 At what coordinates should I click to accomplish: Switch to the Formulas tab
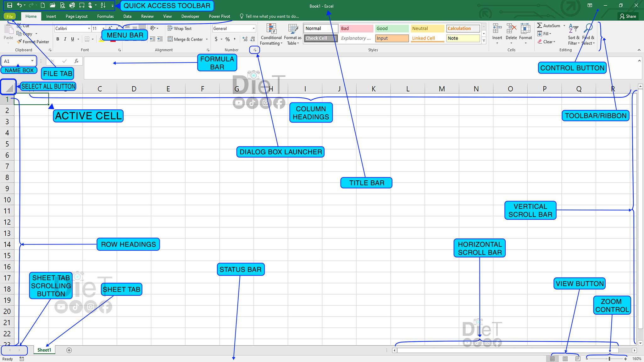(x=105, y=16)
